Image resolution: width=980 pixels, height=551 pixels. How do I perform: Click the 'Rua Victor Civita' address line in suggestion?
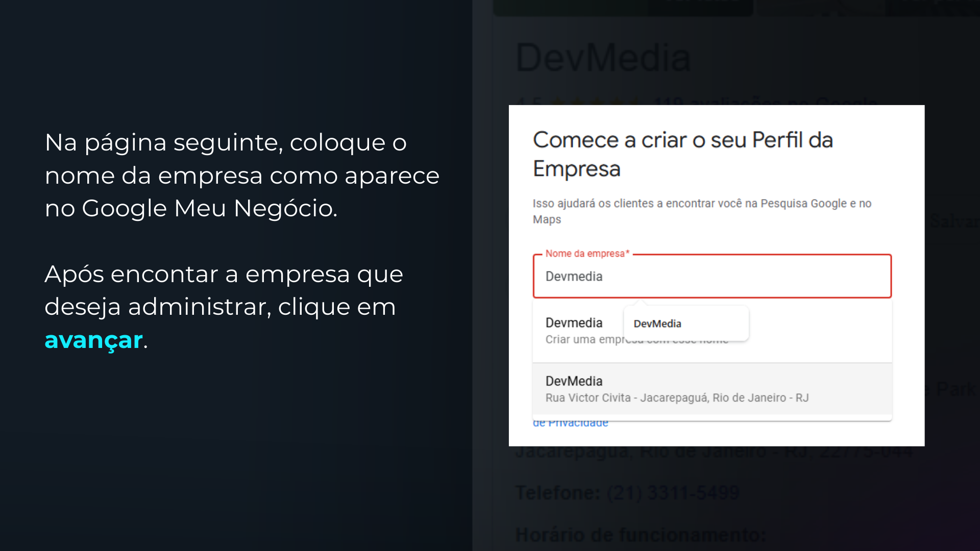[676, 398]
